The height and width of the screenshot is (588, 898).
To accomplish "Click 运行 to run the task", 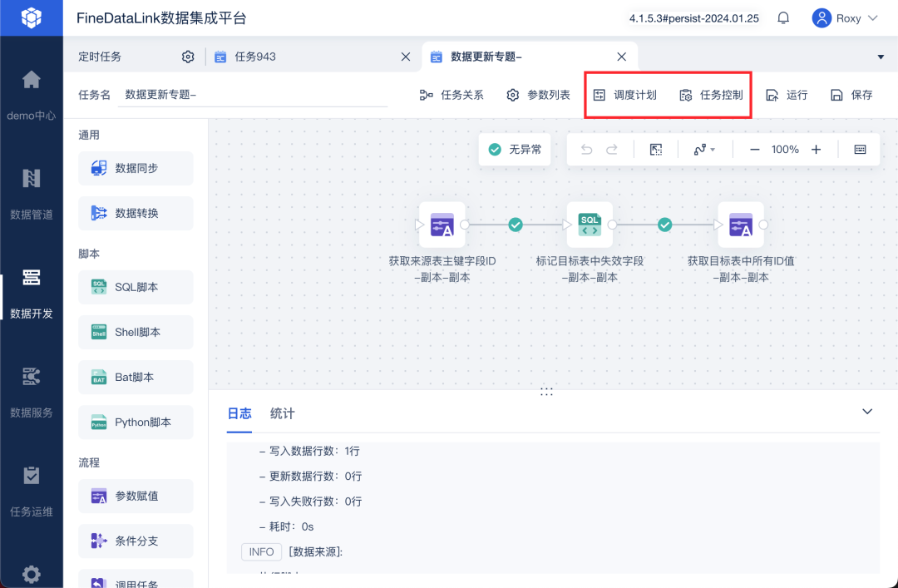I will tap(787, 95).
